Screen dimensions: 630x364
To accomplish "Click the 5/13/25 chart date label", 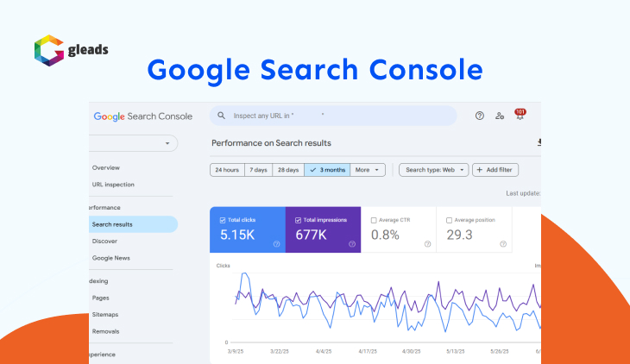I will tap(455, 352).
